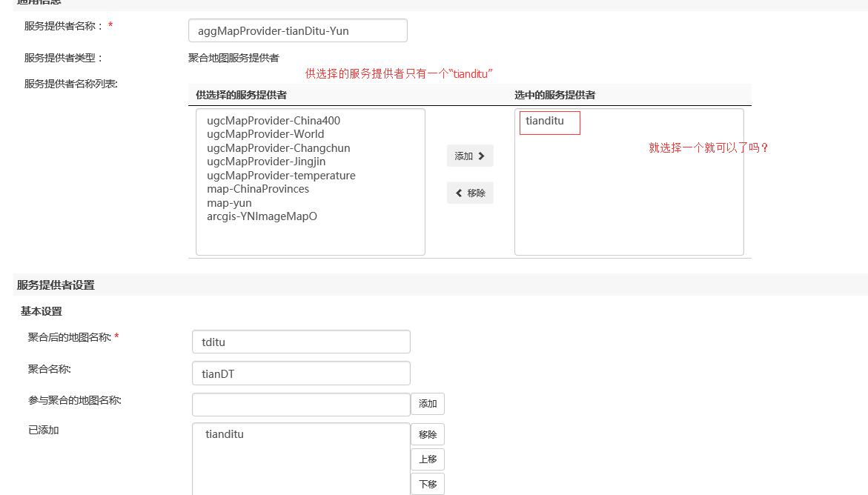This screenshot has width=868, height=495.
Task: Select map-yun provider entry
Action: 229,202
